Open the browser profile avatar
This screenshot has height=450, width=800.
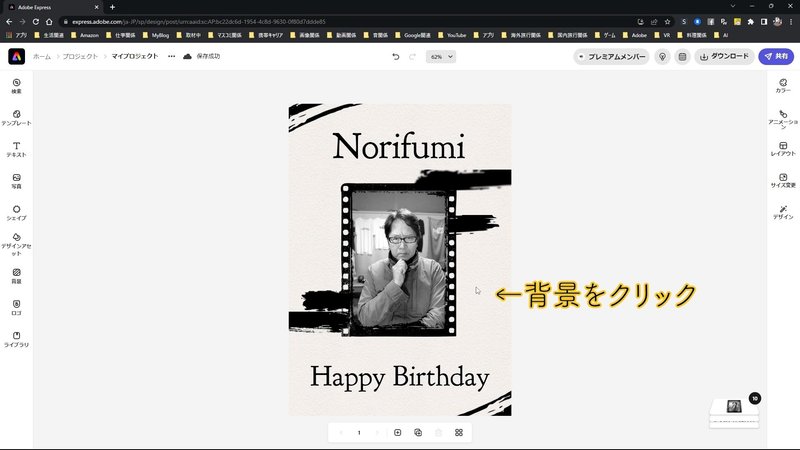click(x=778, y=21)
